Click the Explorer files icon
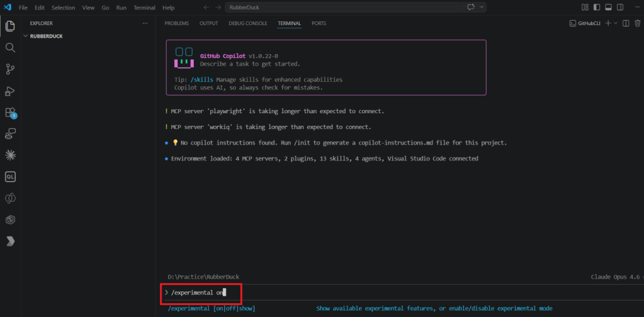 10,26
